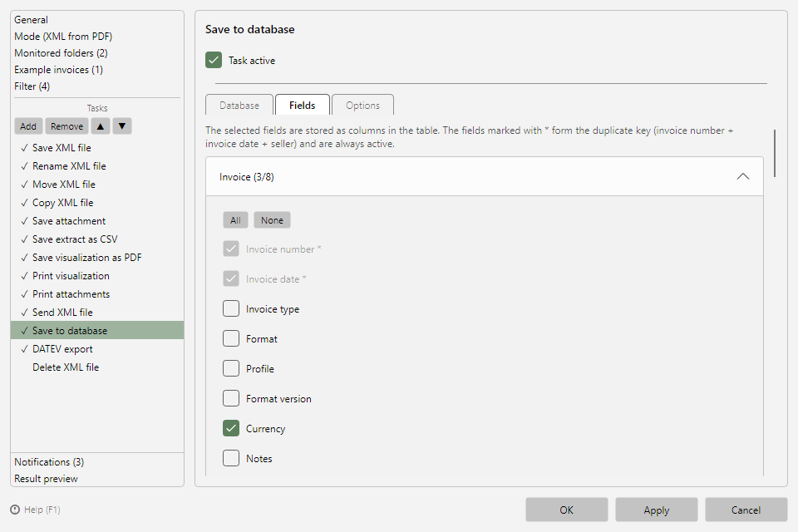Select the Send XML file task
Screen dimensions: 798x532
click(96, 313)
